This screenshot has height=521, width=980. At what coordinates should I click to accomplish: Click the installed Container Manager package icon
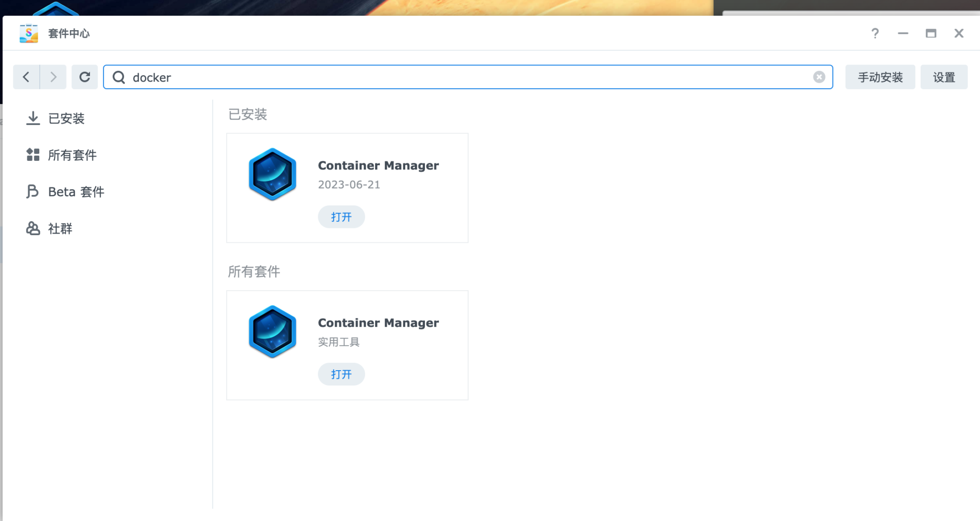point(272,174)
